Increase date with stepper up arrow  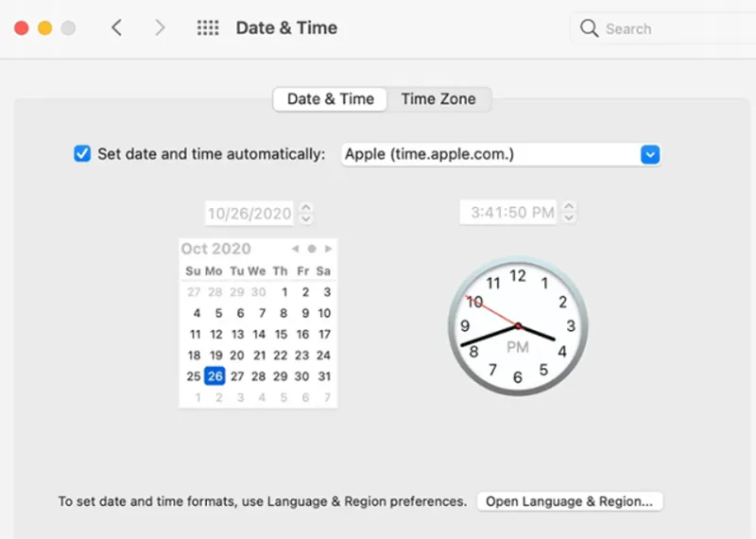coord(305,207)
